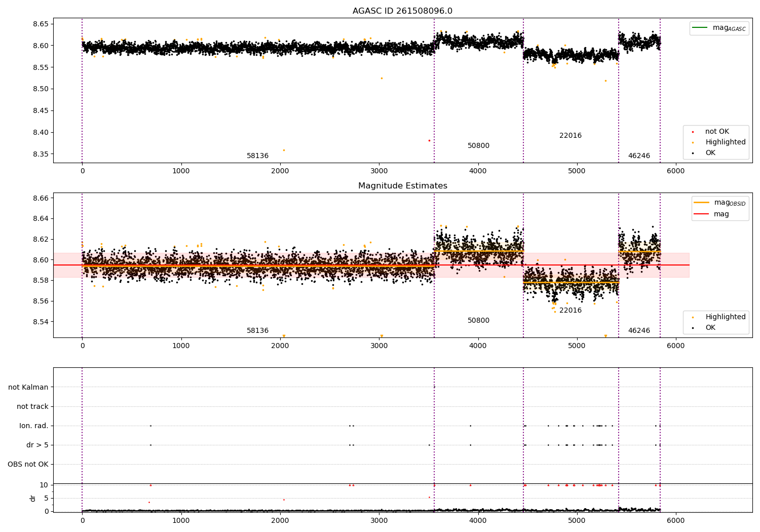760x532 pixels.
Task: Click obsid label 50800 in the Magnitude Estimates plot
Action: point(478,321)
